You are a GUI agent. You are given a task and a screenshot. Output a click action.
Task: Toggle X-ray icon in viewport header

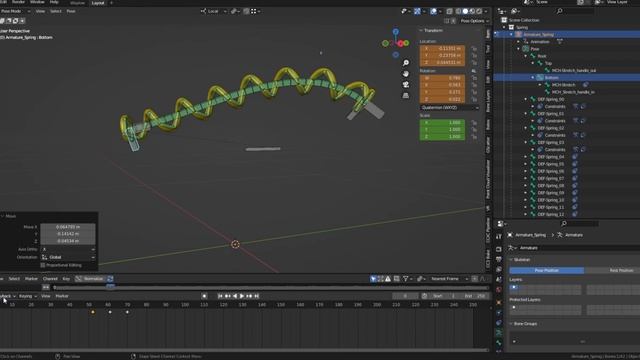tap(449, 11)
